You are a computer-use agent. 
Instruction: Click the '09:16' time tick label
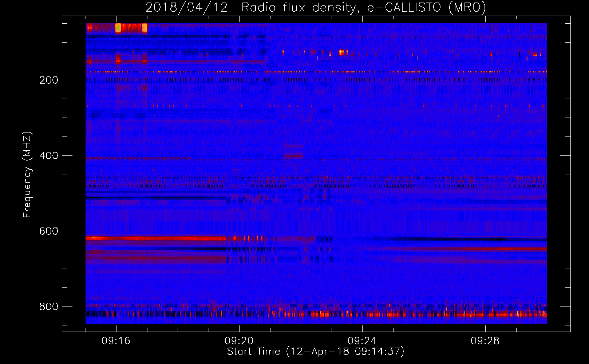pyautogui.click(x=116, y=341)
